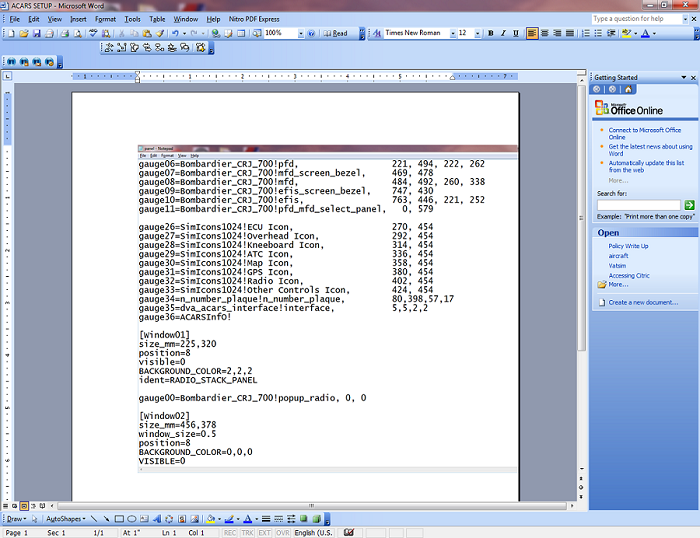Toggle Justify alignment
Screen dimensions: 700x538
point(570,33)
